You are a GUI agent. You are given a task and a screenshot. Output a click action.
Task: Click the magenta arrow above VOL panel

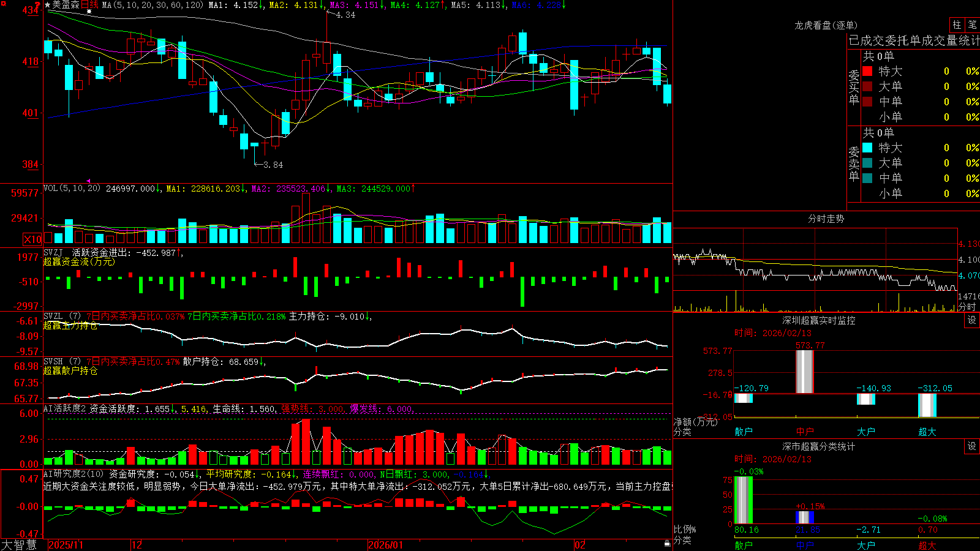coord(89,181)
